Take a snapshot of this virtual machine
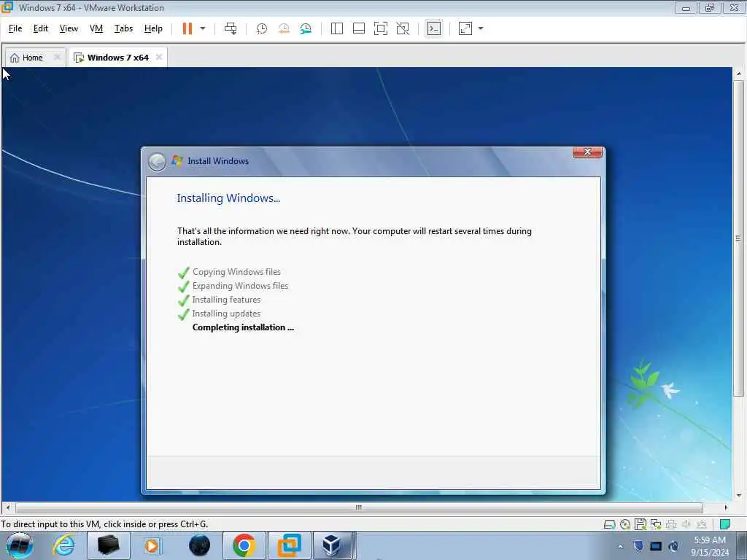Image resolution: width=747 pixels, height=560 pixels. [x=262, y=28]
